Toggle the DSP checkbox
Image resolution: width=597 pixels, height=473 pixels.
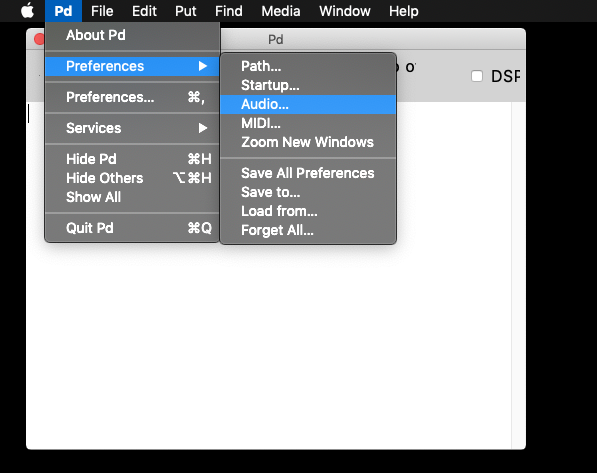477,76
